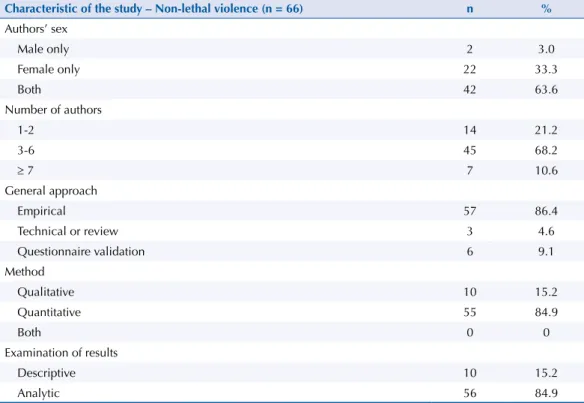The width and height of the screenshot is (584, 403).
Task: Select the percentage 10.6
Action: click(546, 171)
